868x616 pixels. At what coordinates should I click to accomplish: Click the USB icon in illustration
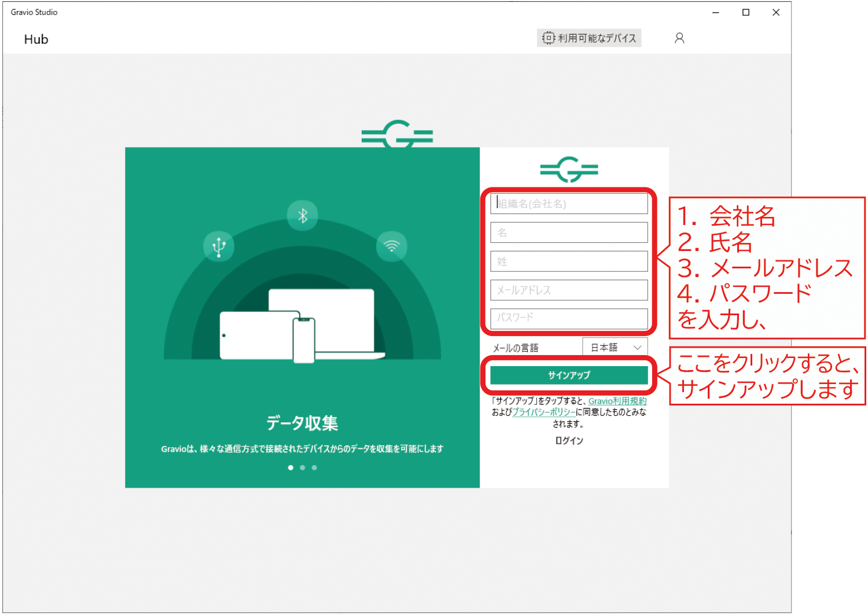[x=219, y=246]
